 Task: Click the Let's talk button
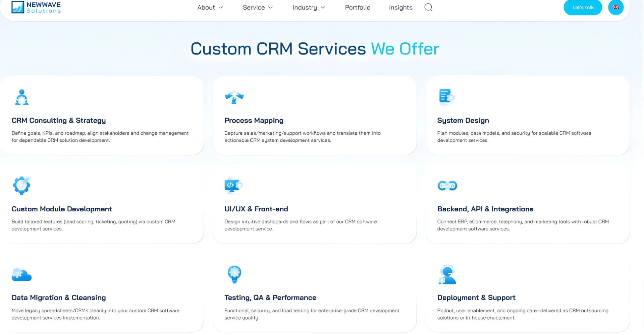[583, 7]
